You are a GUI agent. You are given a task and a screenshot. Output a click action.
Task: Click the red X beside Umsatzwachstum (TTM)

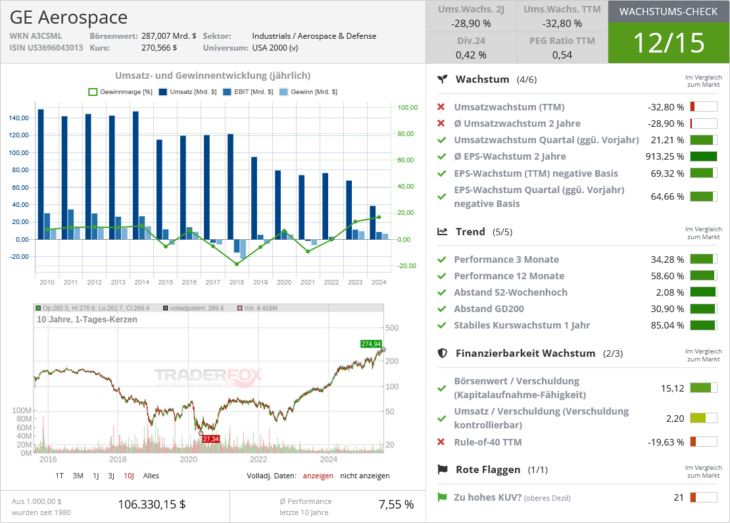(441, 107)
